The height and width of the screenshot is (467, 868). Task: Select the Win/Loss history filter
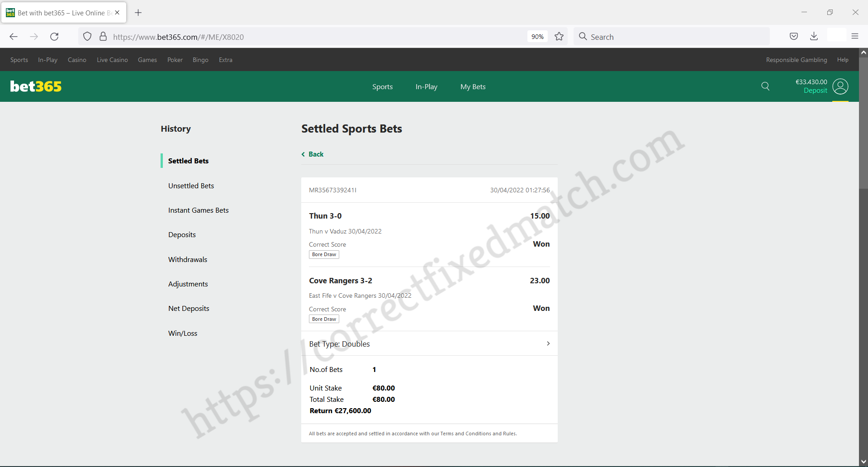click(x=182, y=333)
